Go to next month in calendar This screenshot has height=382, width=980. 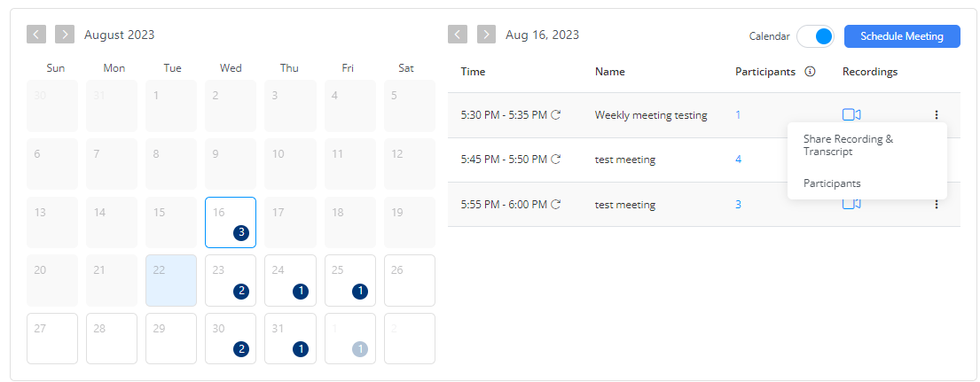(65, 35)
